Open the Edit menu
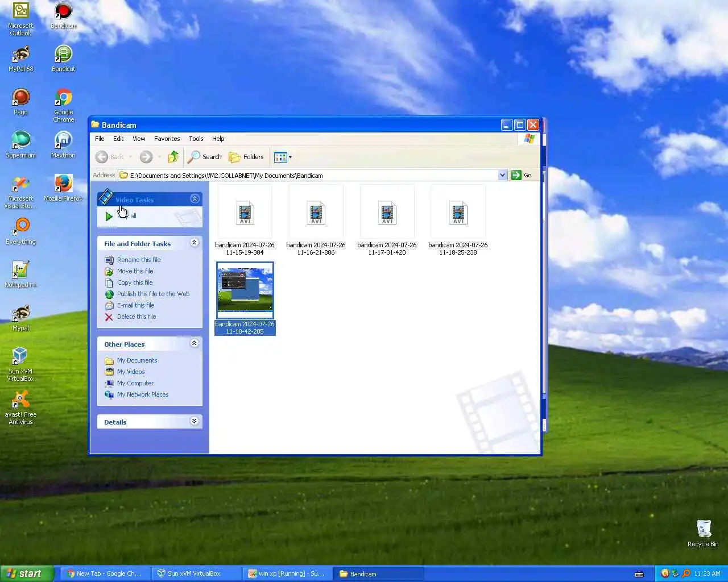This screenshot has width=728, height=582. click(118, 139)
